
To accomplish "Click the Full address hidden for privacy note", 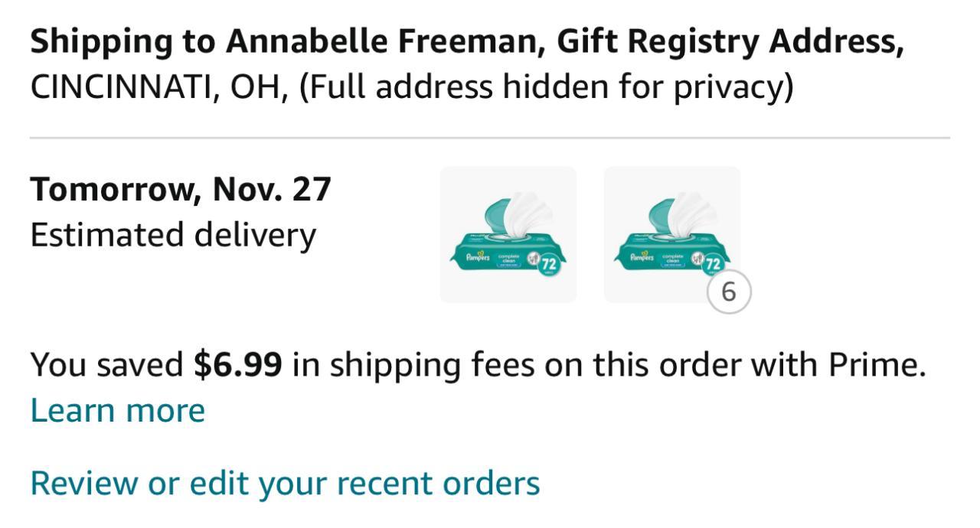I will point(546,88).
